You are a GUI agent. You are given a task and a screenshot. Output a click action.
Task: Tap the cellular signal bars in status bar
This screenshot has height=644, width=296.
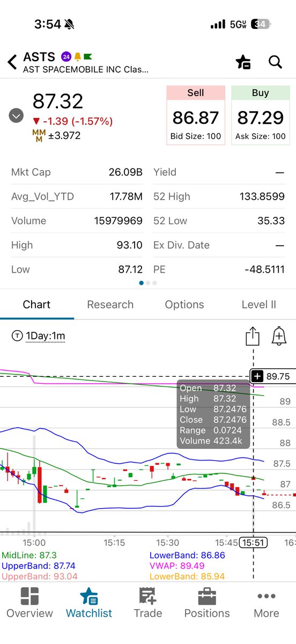[x=218, y=25]
